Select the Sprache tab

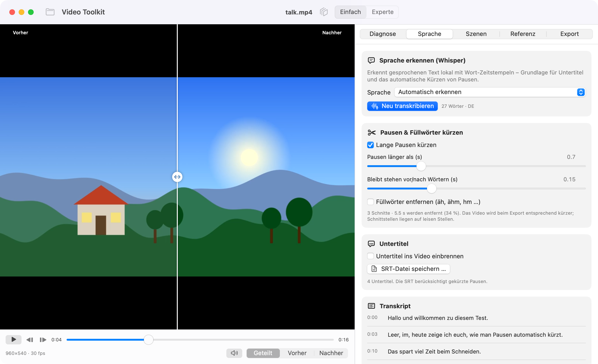pyautogui.click(x=429, y=34)
